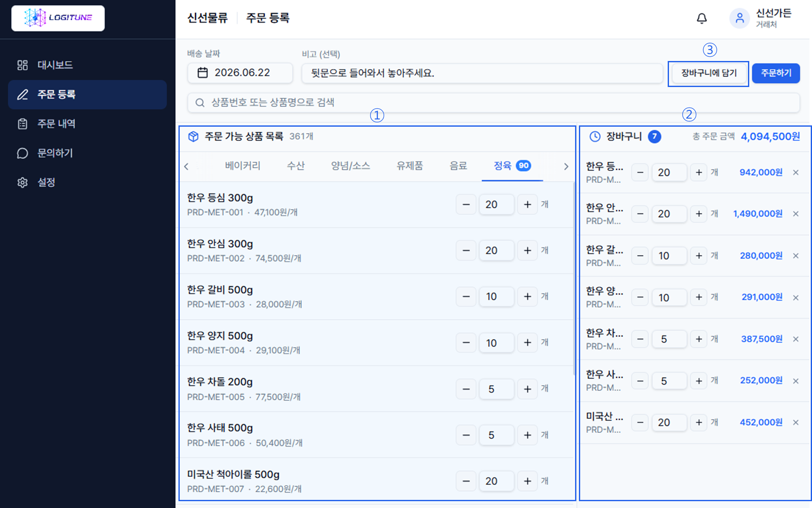Decrease cart quantity for the 291,000원 item
Image resolution: width=812 pixels, height=508 pixels.
(640, 297)
